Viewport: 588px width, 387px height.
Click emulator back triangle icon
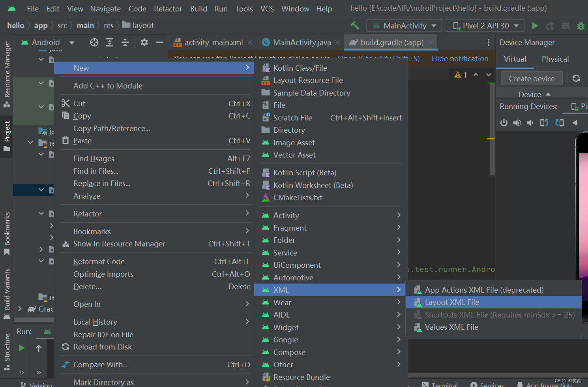(x=575, y=123)
